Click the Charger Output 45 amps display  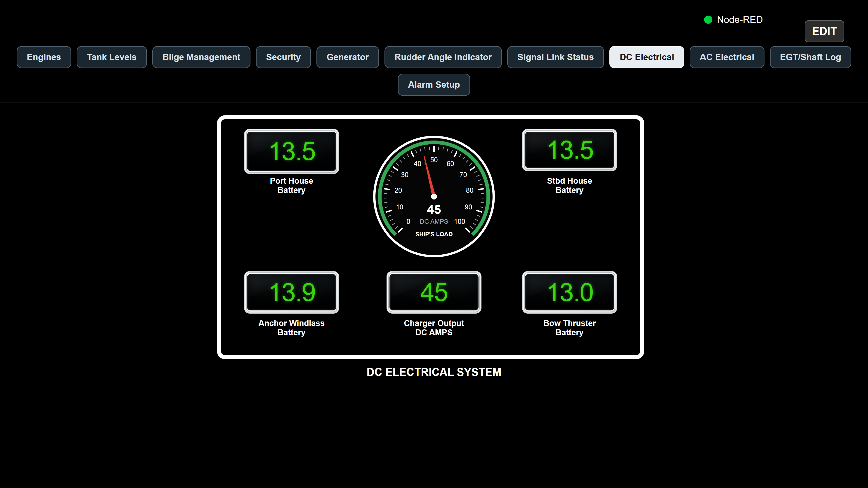pos(434,292)
